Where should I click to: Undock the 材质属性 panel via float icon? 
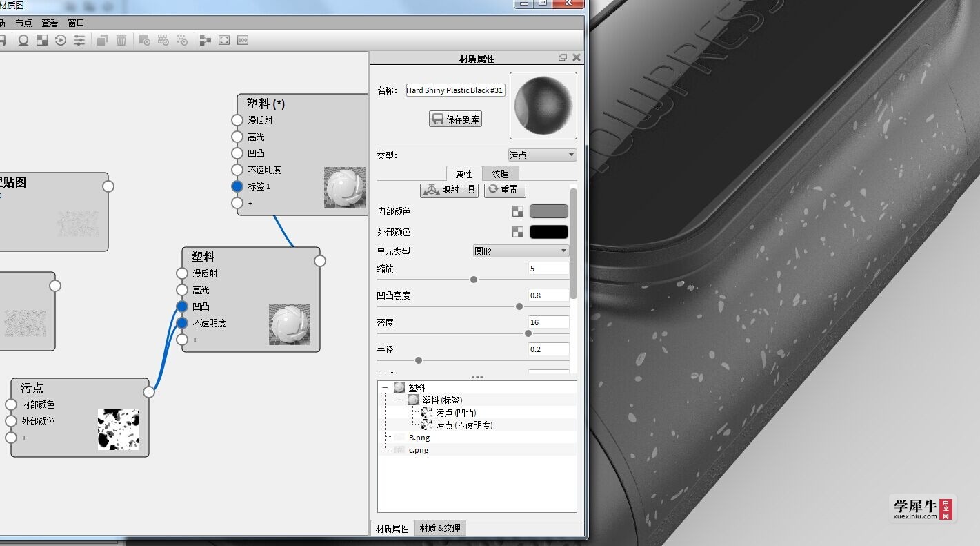pos(563,58)
